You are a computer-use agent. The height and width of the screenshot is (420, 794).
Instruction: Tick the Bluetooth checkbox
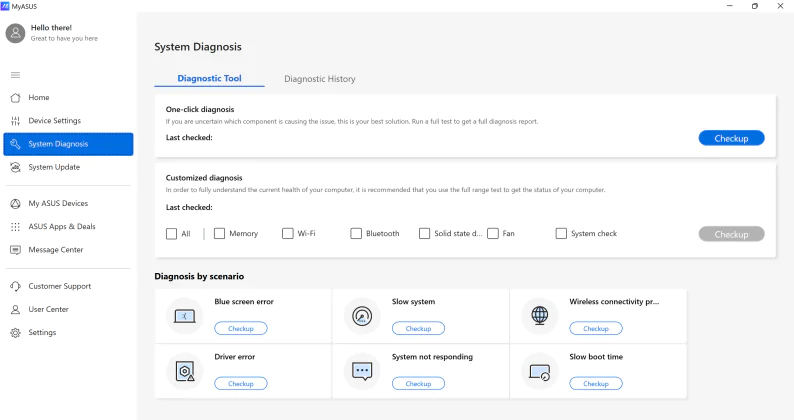pyautogui.click(x=356, y=234)
